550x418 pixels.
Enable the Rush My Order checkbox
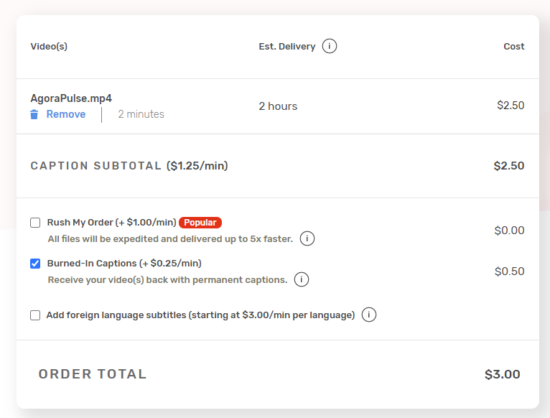click(x=35, y=222)
